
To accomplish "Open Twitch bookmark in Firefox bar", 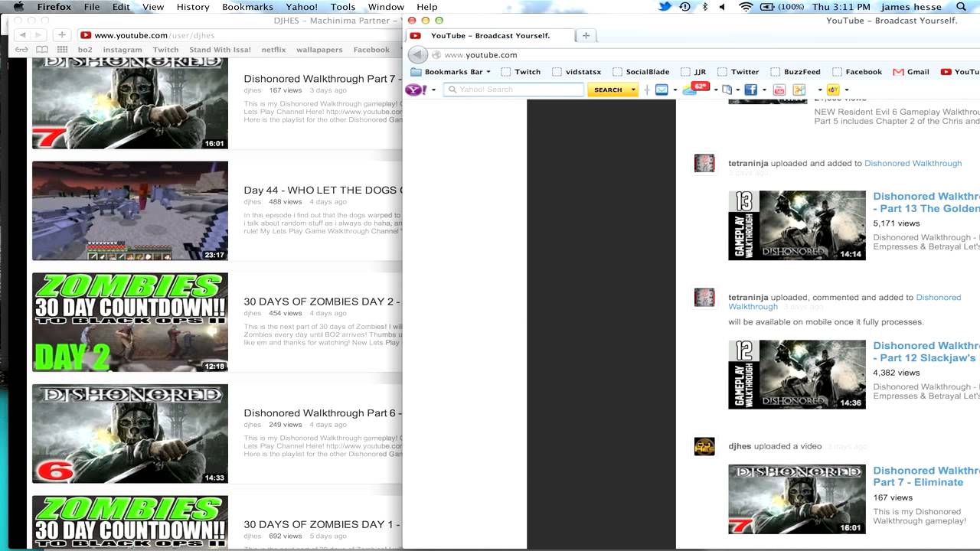I will [x=521, y=72].
